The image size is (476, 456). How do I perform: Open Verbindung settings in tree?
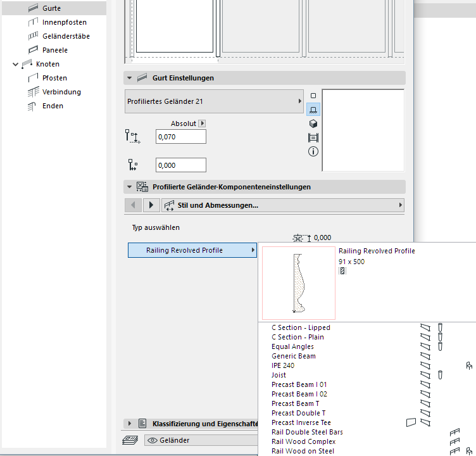point(61,92)
